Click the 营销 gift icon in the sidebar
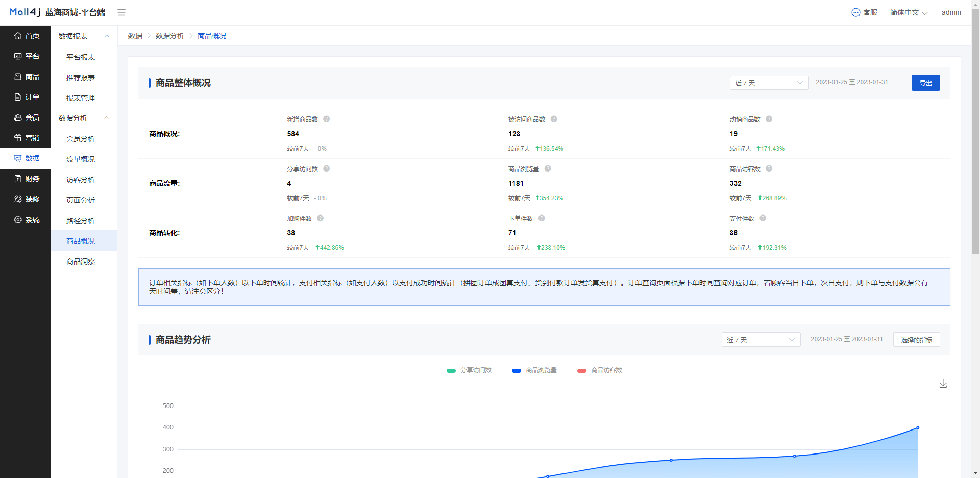This screenshot has height=478, width=980. click(18, 138)
